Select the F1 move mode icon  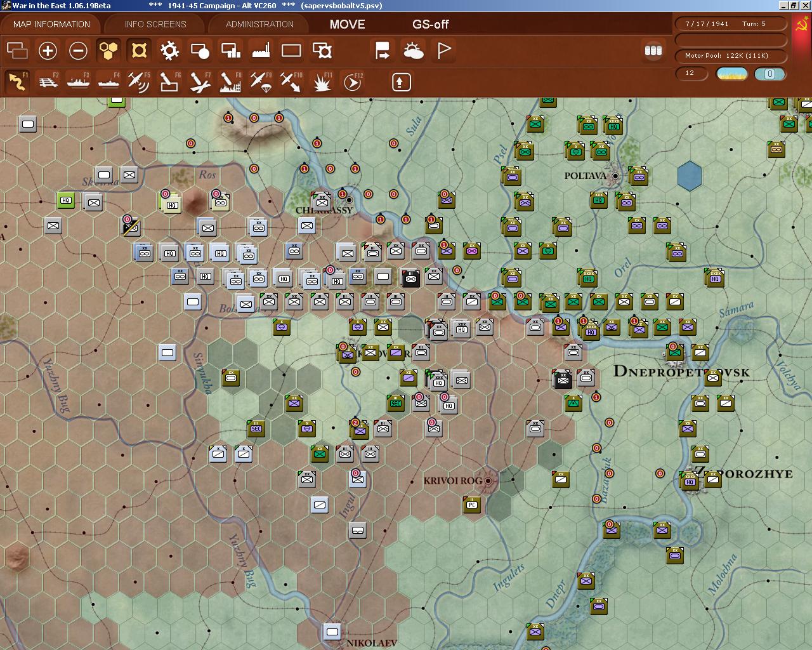coord(17,82)
